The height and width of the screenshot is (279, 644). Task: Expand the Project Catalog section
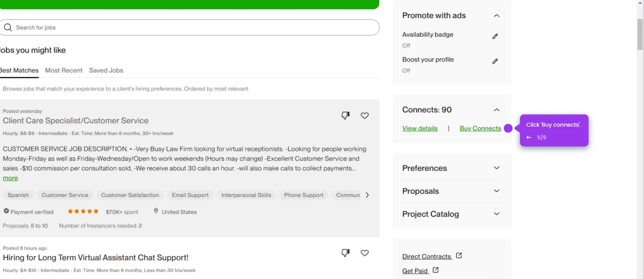click(496, 214)
